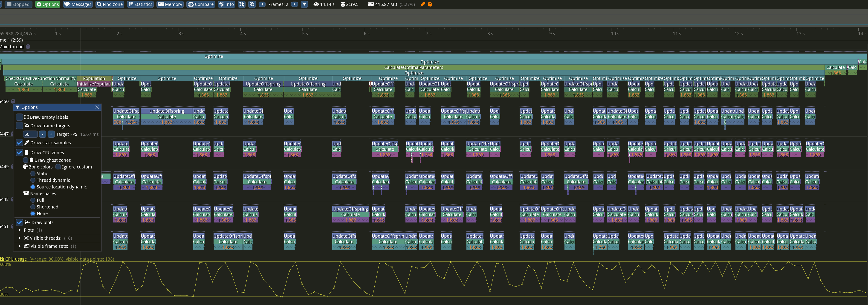Image resolution: width=868 pixels, height=305 pixels.
Task: Open the Memory window
Action: pyautogui.click(x=170, y=4)
